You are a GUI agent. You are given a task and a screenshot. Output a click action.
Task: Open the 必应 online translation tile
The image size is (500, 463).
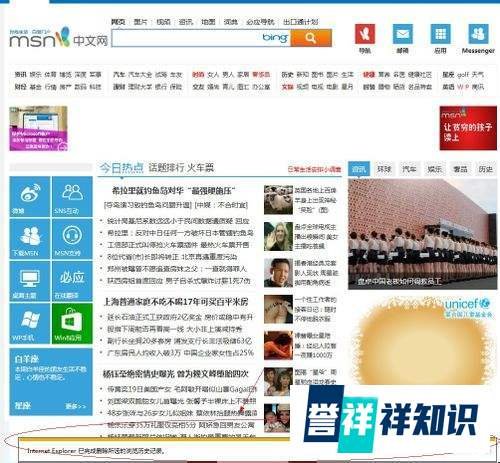pyautogui.click(x=72, y=281)
